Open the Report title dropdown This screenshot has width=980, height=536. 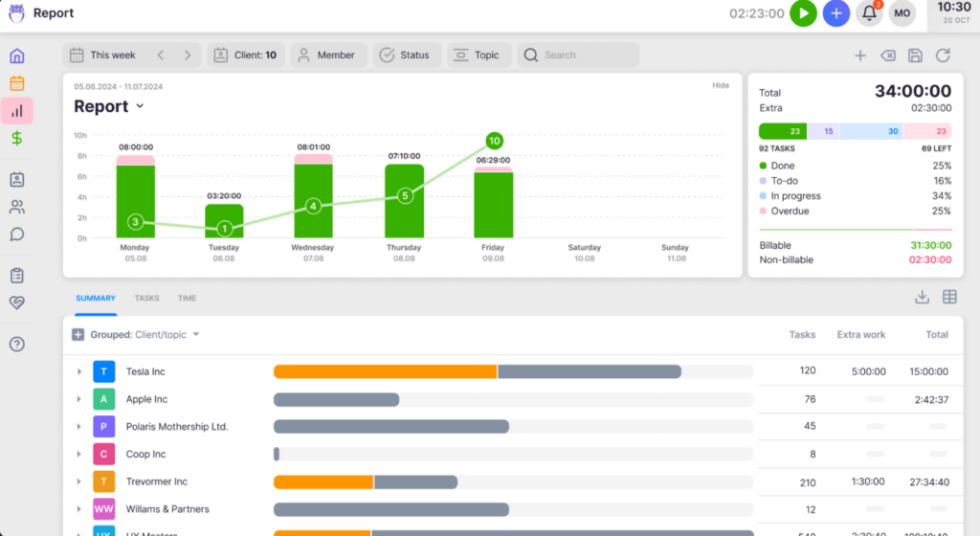tap(140, 106)
